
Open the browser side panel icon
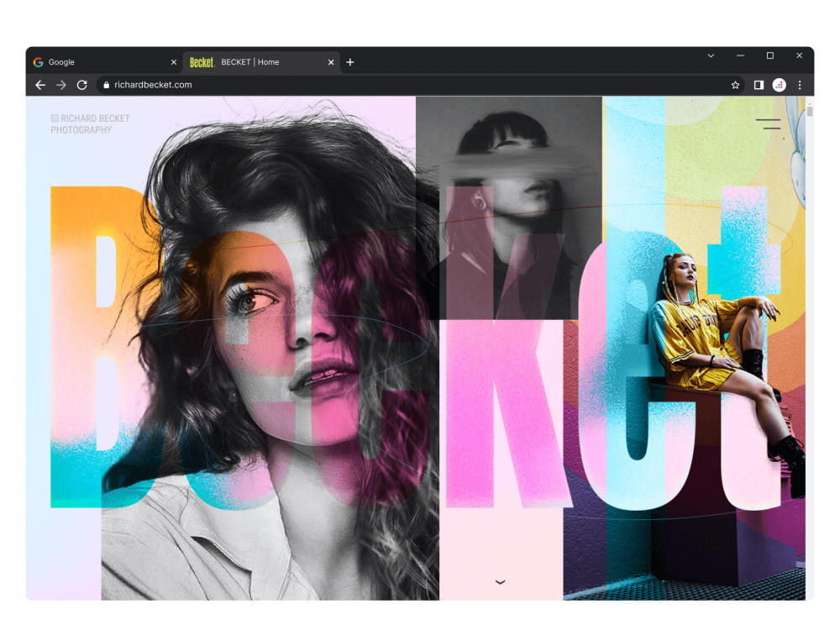click(x=759, y=85)
